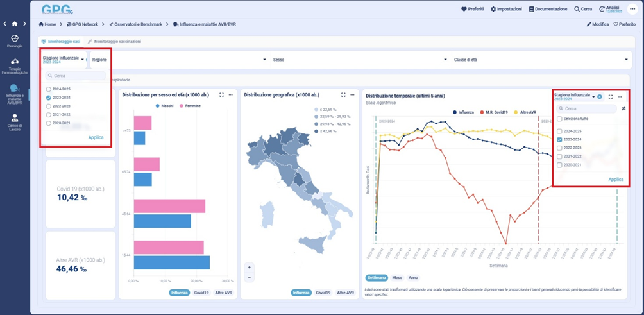644x315 pixels.
Task: Select the 2024-2025 season radio button
Action: click(49, 89)
